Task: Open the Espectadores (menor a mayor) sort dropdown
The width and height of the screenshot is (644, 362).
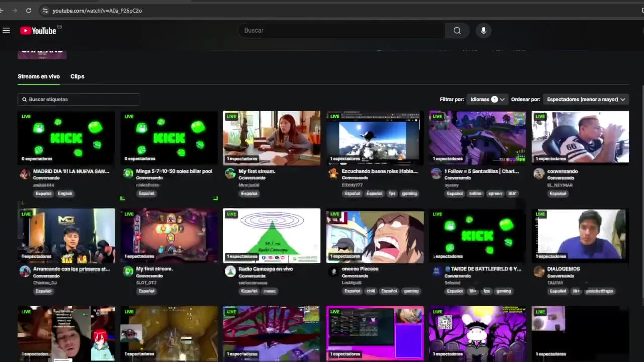Action: coord(586,99)
